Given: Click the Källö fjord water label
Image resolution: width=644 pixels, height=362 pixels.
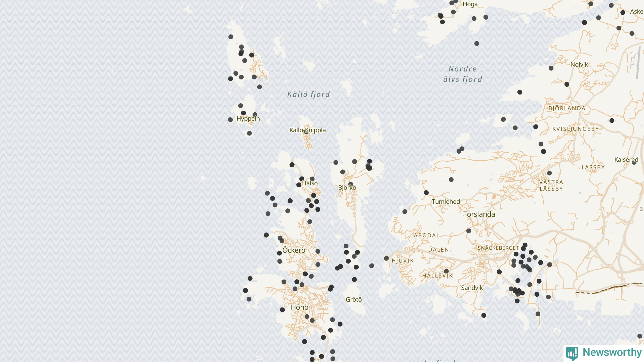Looking at the screenshot, I should (308, 95).
